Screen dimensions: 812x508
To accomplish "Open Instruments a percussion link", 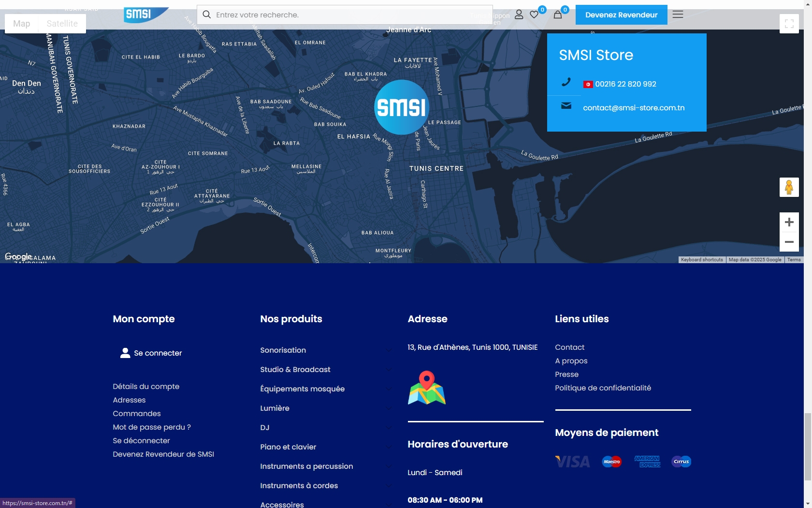I will pyautogui.click(x=306, y=466).
